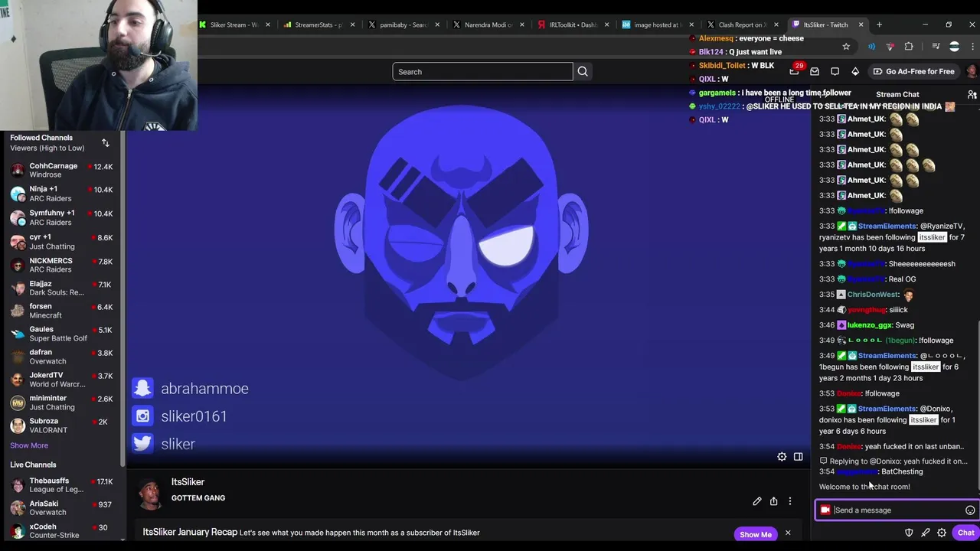
Task: Click the ItsSliker channel avatar
Action: coord(150,494)
